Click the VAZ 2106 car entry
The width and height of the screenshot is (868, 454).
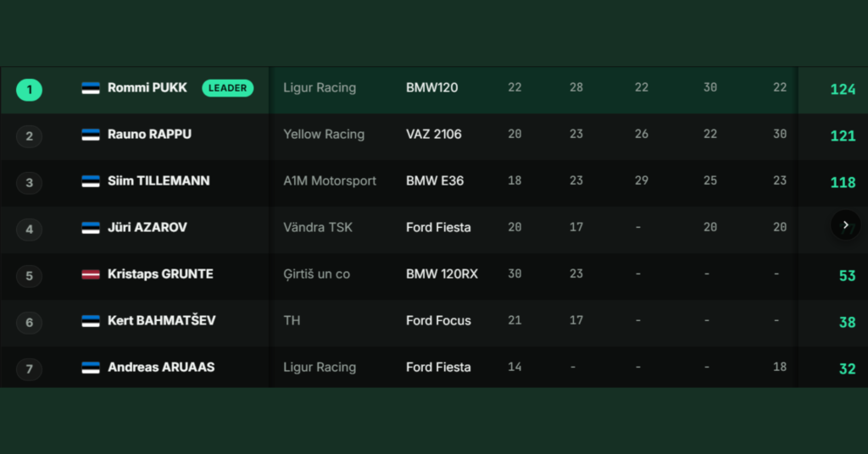[433, 135]
